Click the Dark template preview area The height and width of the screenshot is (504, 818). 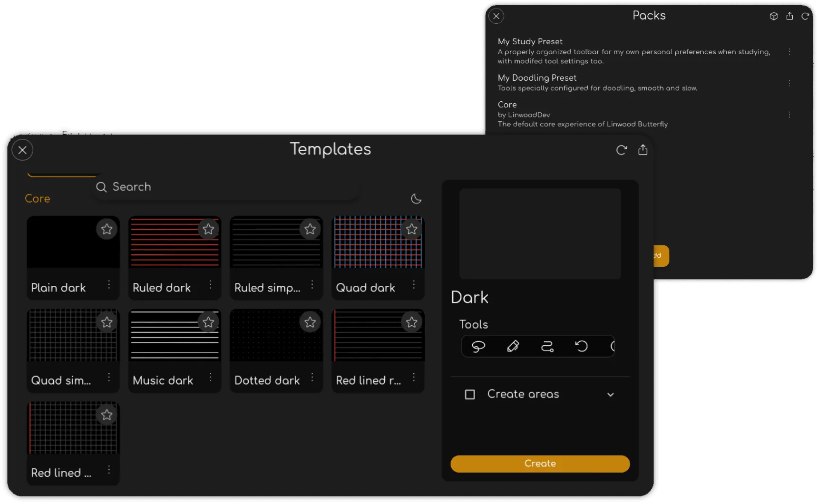click(x=540, y=233)
